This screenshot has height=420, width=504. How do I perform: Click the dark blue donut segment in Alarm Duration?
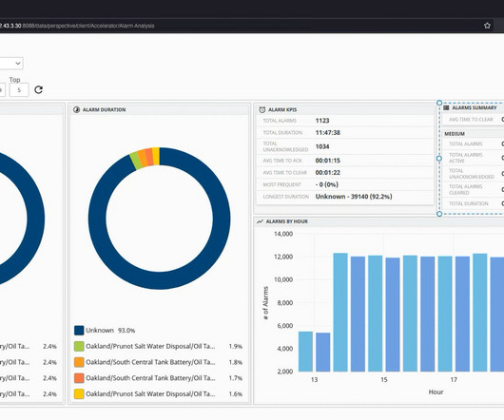[x=222, y=219]
